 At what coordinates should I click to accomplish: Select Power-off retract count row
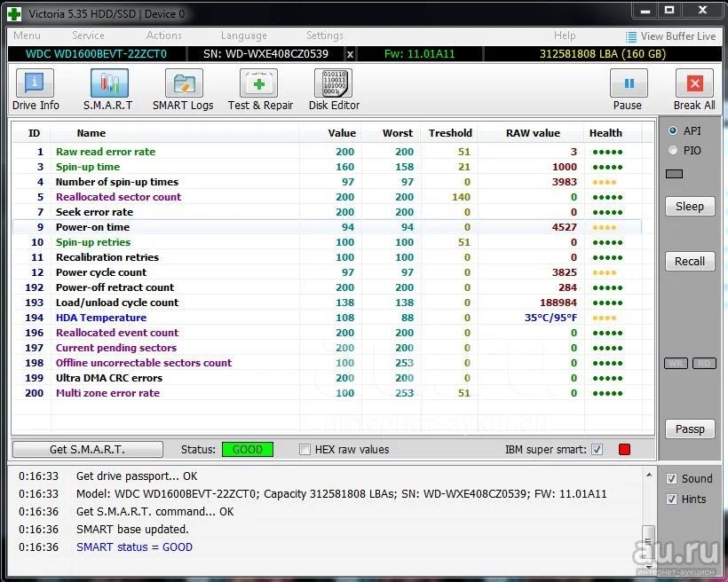tap(327, 287)
